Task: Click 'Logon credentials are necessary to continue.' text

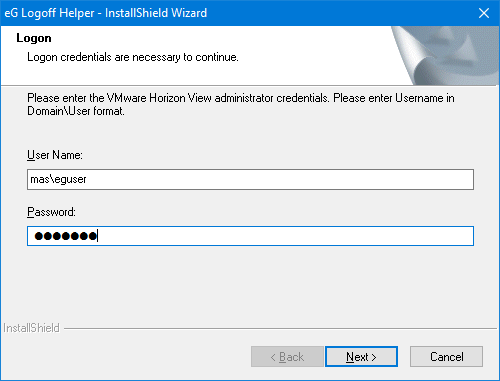Action: click(133, 57)
